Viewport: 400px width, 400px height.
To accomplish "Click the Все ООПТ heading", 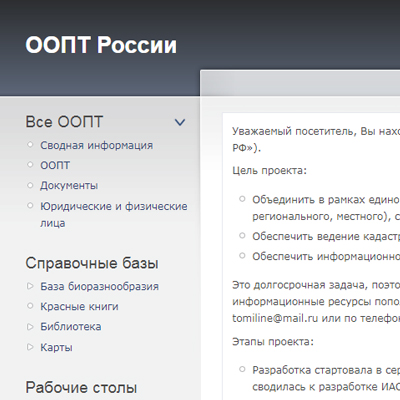I will click(x=64, y=122).
